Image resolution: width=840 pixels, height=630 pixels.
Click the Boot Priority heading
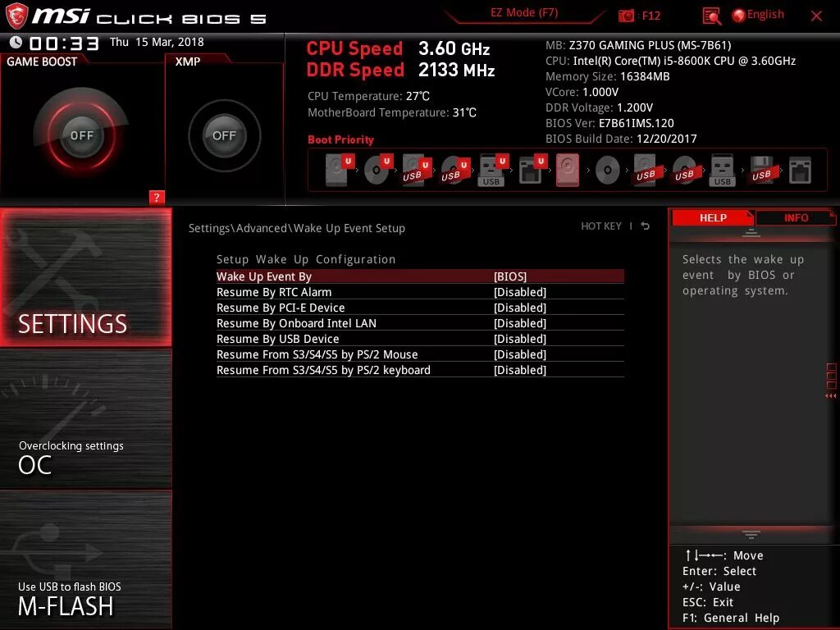(340, 139)
